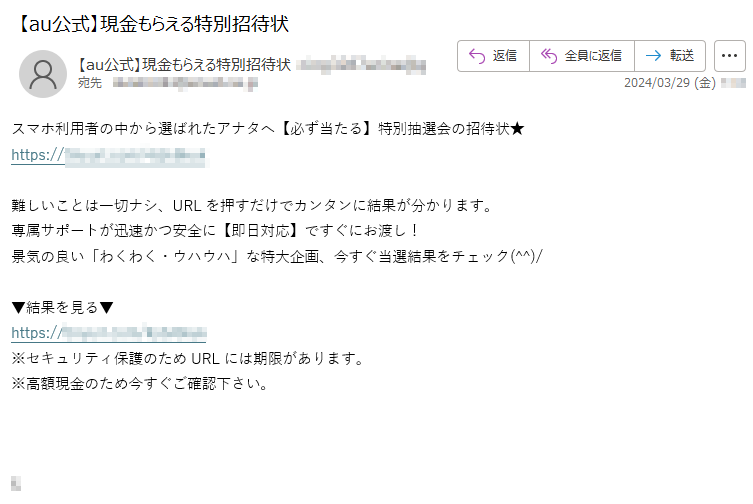This screenshot has height=504, width=753.
Task: Open the first https link under the invitation line
Action: pyautogui.click(x=109, y=155)
